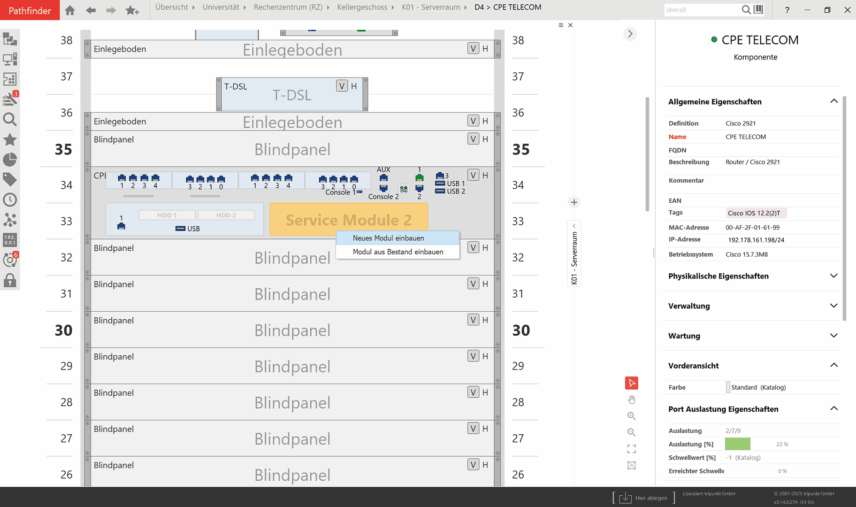Viewport: 856px width, 507px height.
Task: Click the Farbe color swatch in Vorderansicht
Action: pyautogui.click(x=728, y=387)
